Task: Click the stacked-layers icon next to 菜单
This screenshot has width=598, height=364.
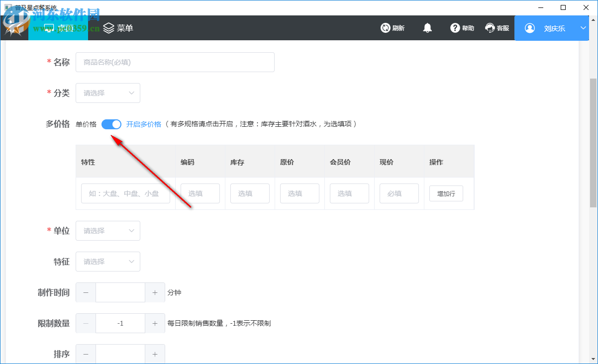Action: [109, 28]
